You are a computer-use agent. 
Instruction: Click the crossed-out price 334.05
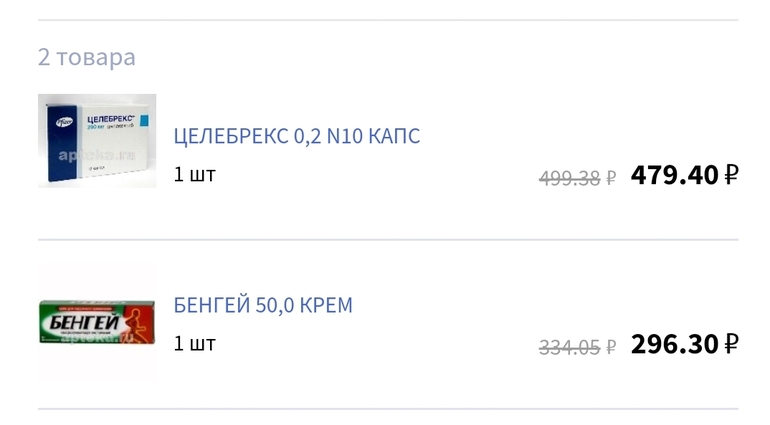click(570, 347)
